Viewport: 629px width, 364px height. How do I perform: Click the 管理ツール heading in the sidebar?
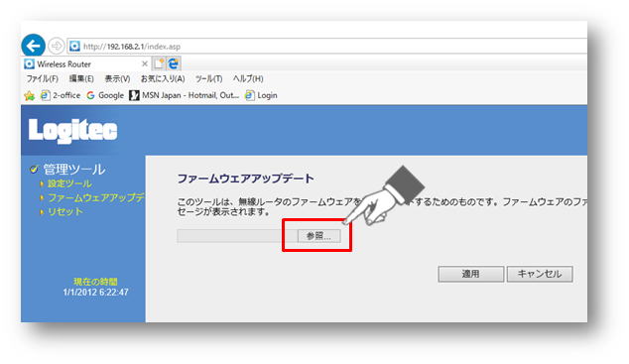pos(74,170)
